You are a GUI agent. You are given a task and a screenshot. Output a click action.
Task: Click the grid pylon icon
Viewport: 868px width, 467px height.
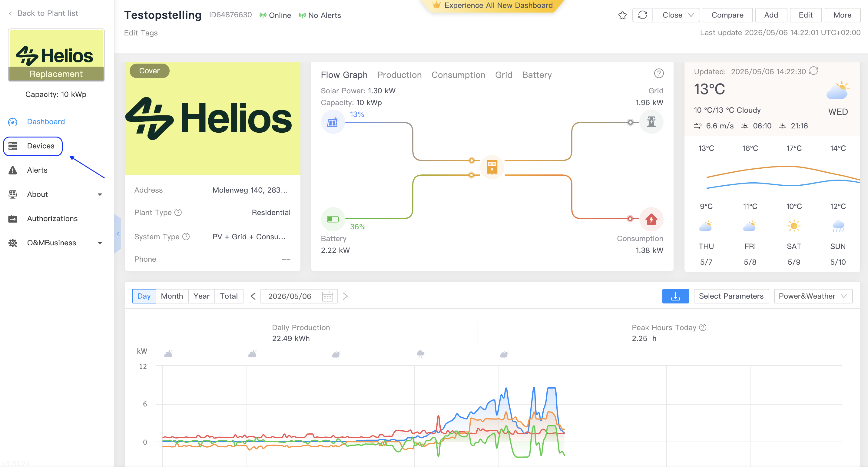651,122
